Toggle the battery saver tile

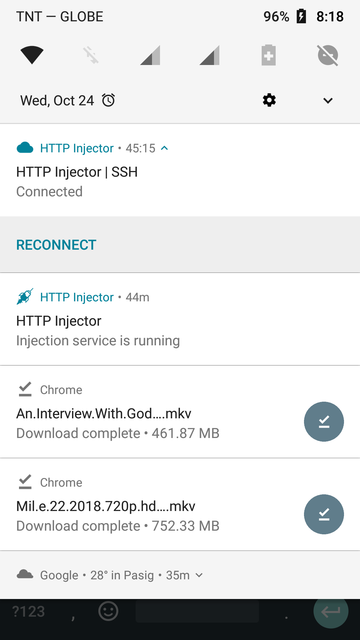269,55
